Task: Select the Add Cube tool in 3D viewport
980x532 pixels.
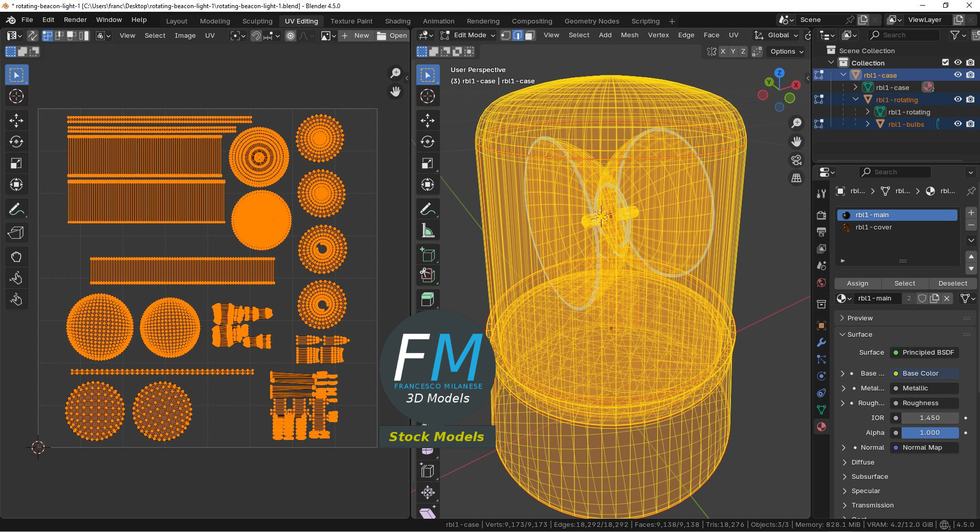Action: (428, 255)
